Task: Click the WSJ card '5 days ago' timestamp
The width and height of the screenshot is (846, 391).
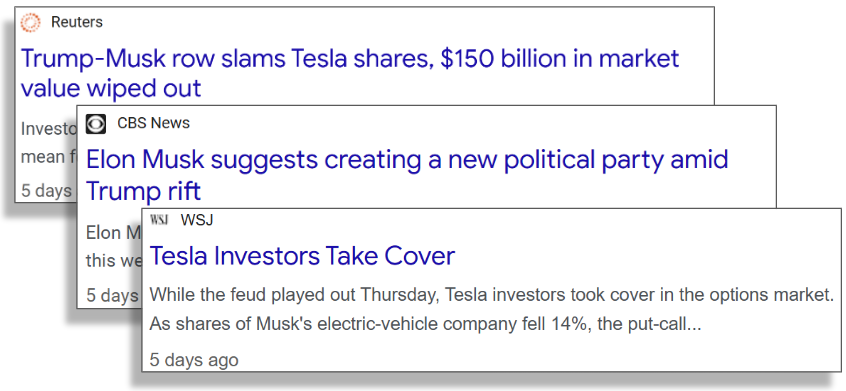Action: click(x=194, y=360)
